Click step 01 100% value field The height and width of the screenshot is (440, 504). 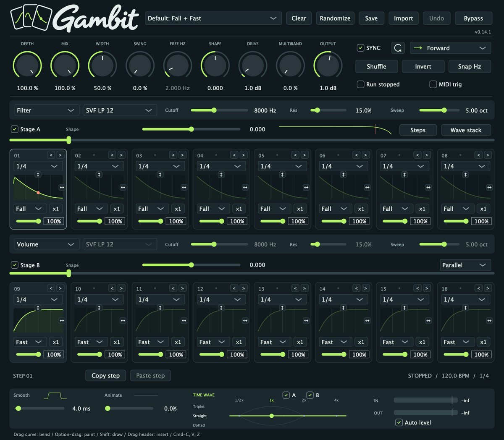point(54,221)
